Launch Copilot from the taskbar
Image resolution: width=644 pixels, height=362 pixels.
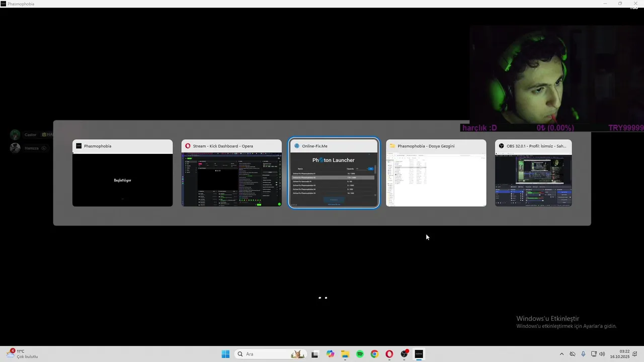point(330,354)
